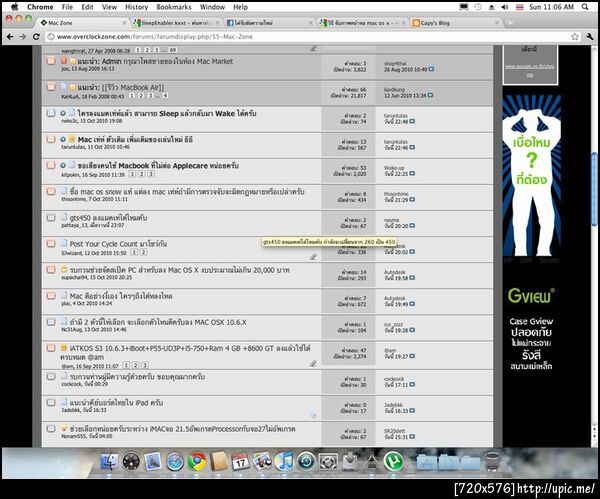Open the Trash in the Dock
This screenshot has width=600, height=499.
[x=493, y=462]
